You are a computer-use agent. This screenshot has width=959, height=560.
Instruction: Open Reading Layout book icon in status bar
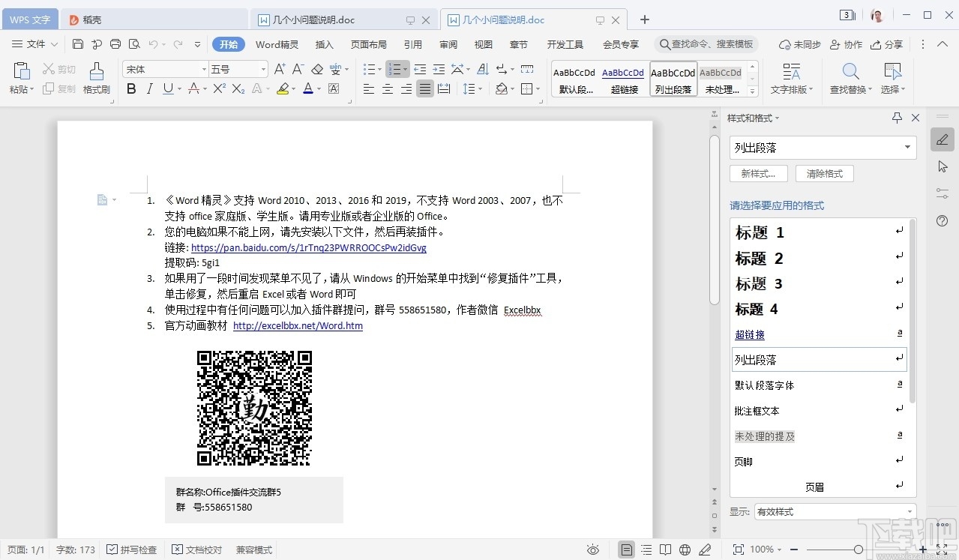(x=665, y=550)
